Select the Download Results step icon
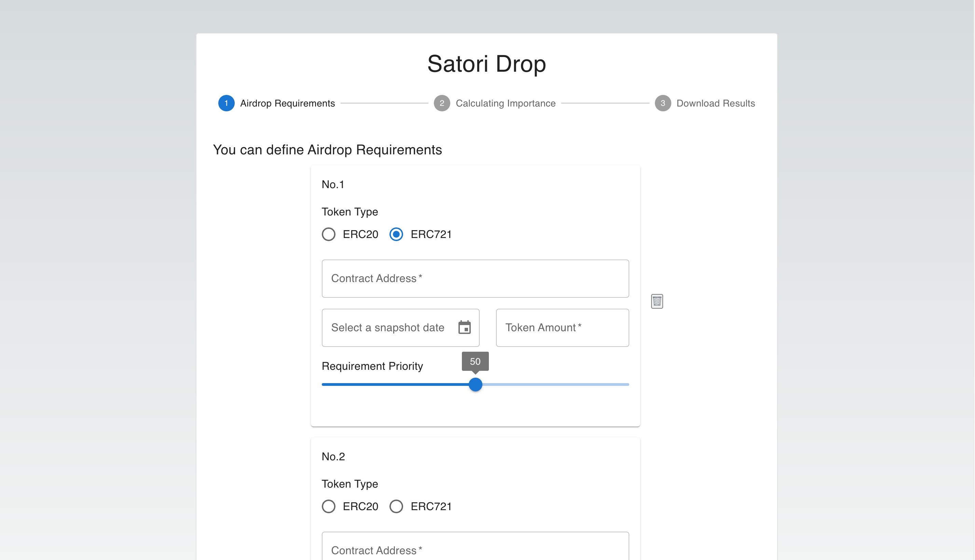 coord(663,103)
